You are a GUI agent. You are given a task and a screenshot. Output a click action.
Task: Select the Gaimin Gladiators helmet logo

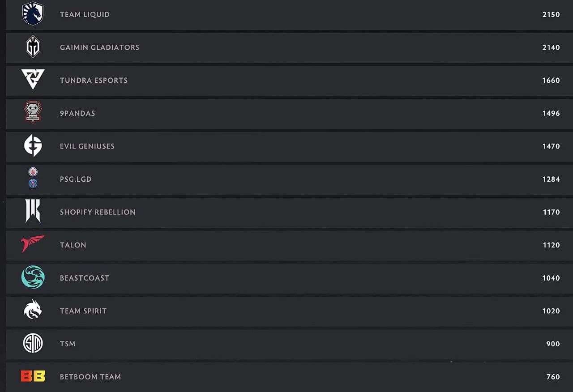point(33,47)
